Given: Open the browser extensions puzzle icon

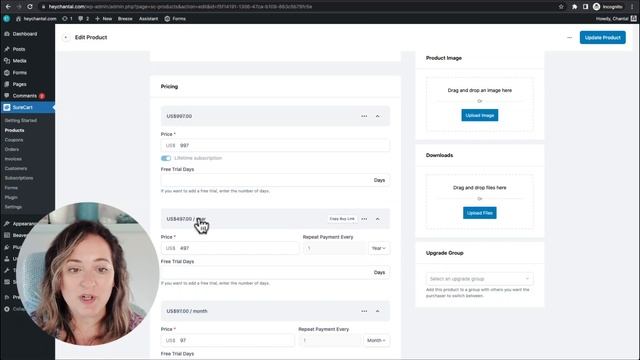Looking at the screenshot, I should [575, 7].
